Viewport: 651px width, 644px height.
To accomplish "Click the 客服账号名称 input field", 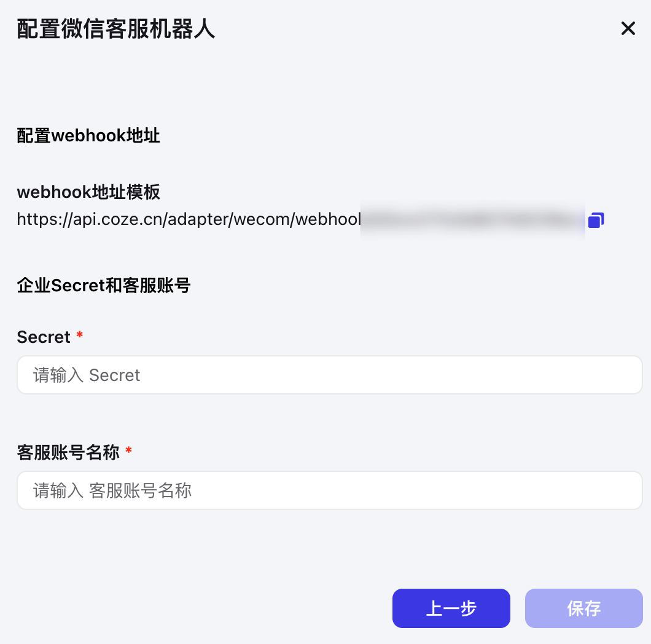I will click(330, 490).
